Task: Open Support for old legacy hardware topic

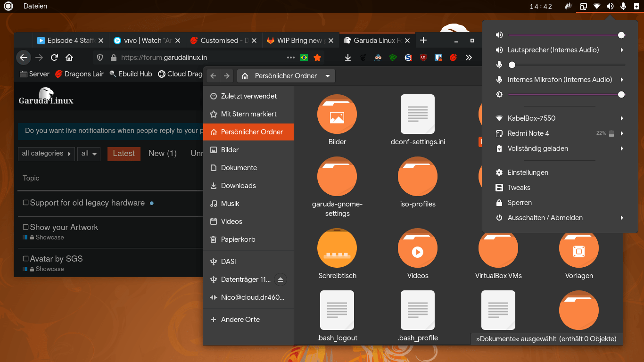Action: tap(87, 203)
